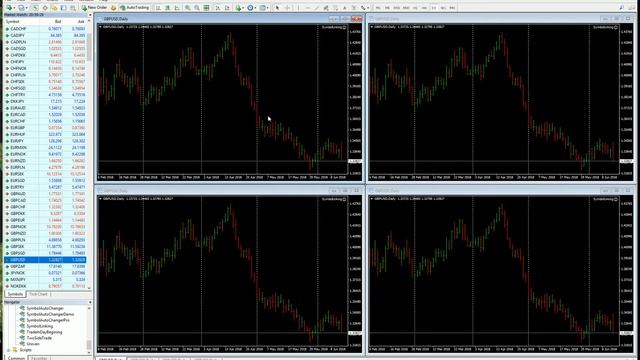Click the Navigator vertical scrollbar
The width and height of the screenshot is (640, 360).
(x=89, y=330)
